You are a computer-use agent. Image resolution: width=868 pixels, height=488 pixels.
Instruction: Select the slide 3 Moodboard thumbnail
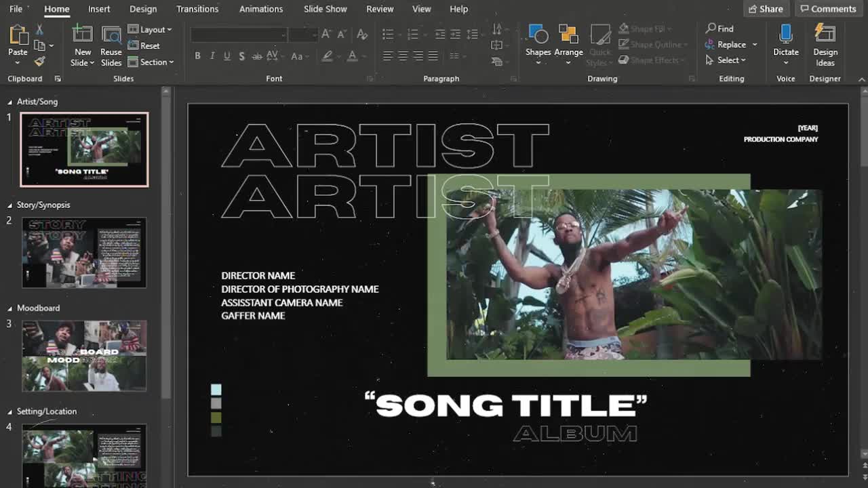click(x=84, y=356)
